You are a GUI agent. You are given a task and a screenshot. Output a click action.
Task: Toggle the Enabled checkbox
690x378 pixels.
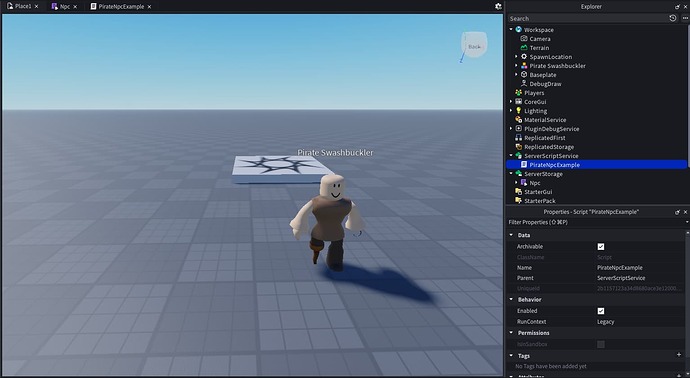click(x=601, y=311)
